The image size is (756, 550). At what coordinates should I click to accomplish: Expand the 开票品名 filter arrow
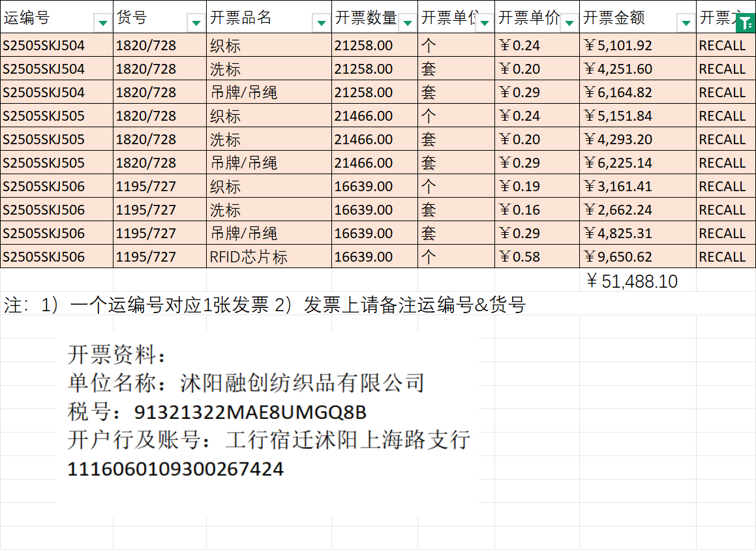pos(321,23)
